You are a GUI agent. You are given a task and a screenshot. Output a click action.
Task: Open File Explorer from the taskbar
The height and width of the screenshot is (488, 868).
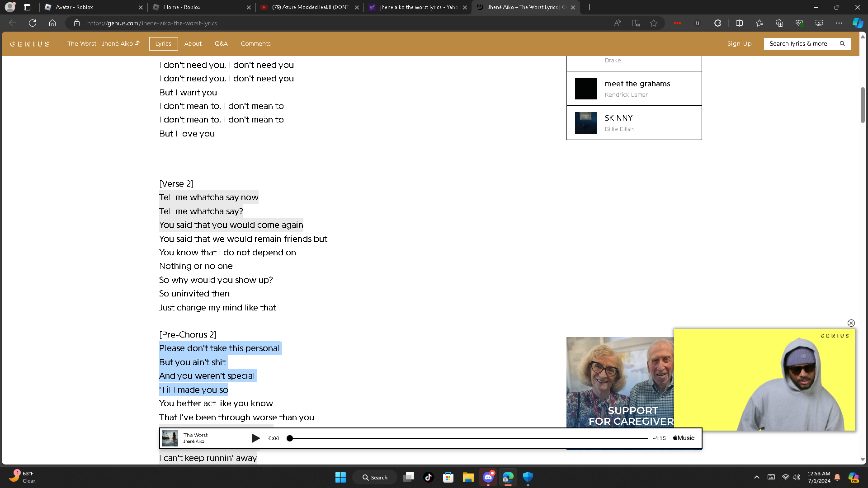[468, 477]
